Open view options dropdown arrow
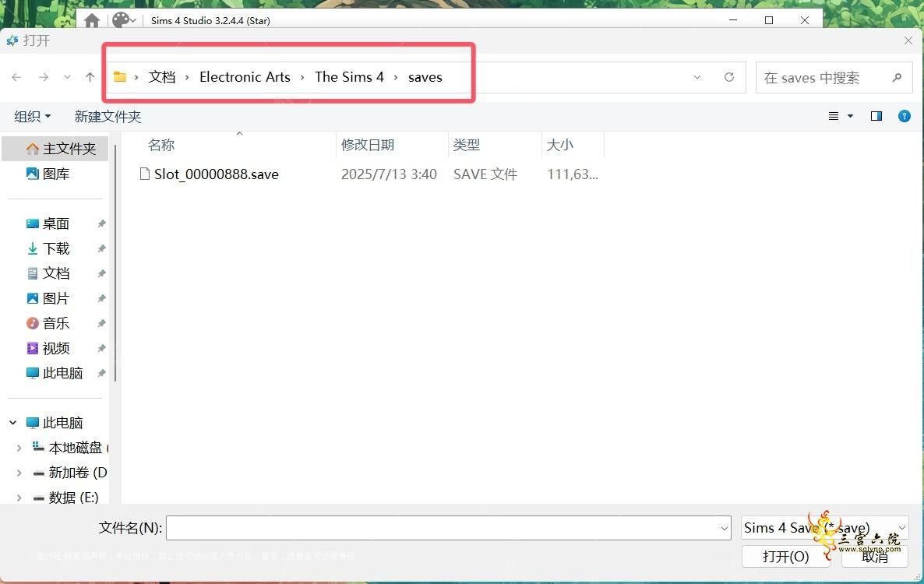 pos(850,116)
